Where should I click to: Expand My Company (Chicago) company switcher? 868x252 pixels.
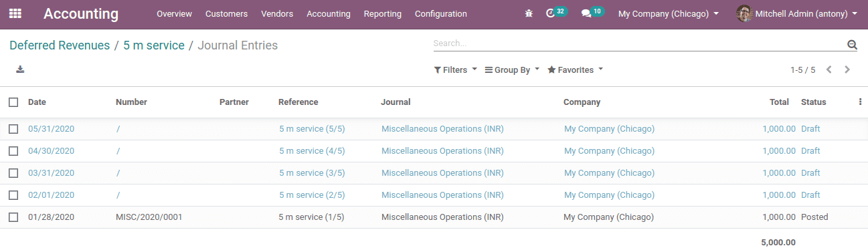pos(669,13)
